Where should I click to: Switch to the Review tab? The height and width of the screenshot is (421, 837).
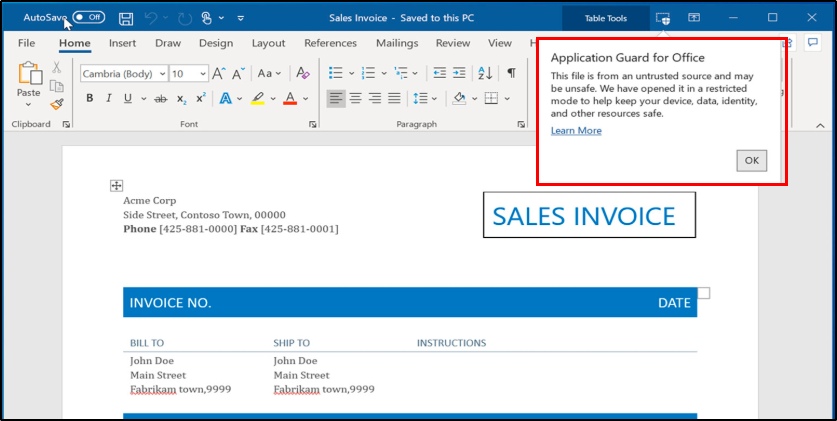(453, 43)
